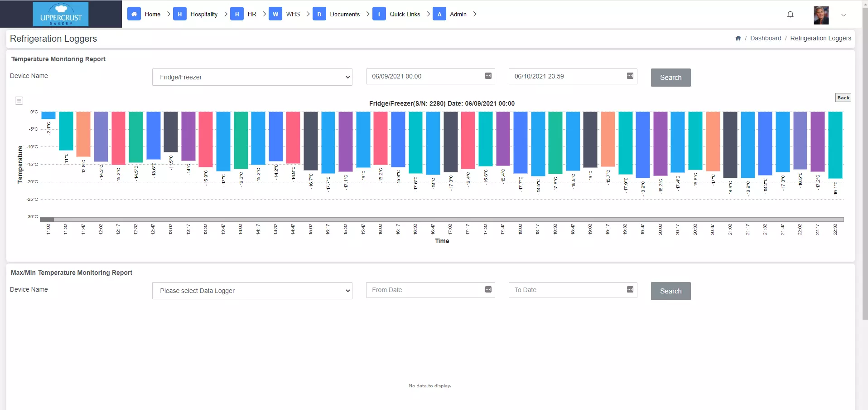Image resolution: width=868 pixels, height=410 pixels.
Task: Click the Search button for Temperature Monitoring Report
Action: tap(670, 77)
